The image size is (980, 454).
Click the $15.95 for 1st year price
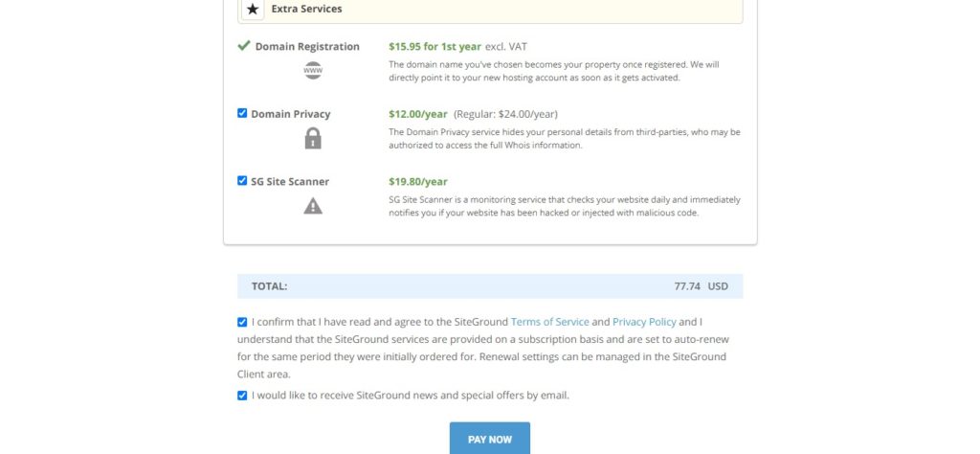[435, 46]
